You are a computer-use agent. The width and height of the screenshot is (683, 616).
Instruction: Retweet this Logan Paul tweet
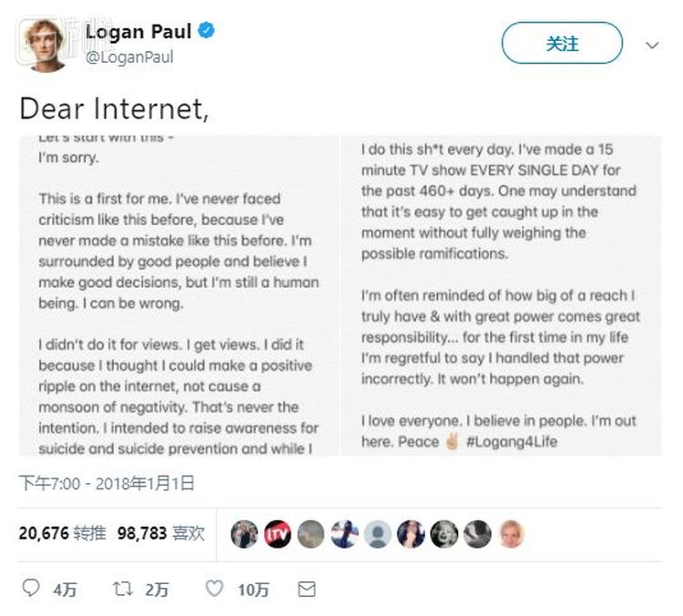pyautogui.click(x=122, y=589)
